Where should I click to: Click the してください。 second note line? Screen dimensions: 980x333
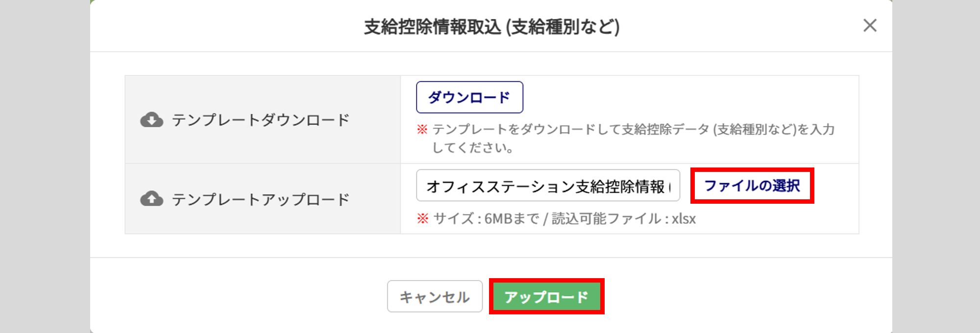point(472,147)
